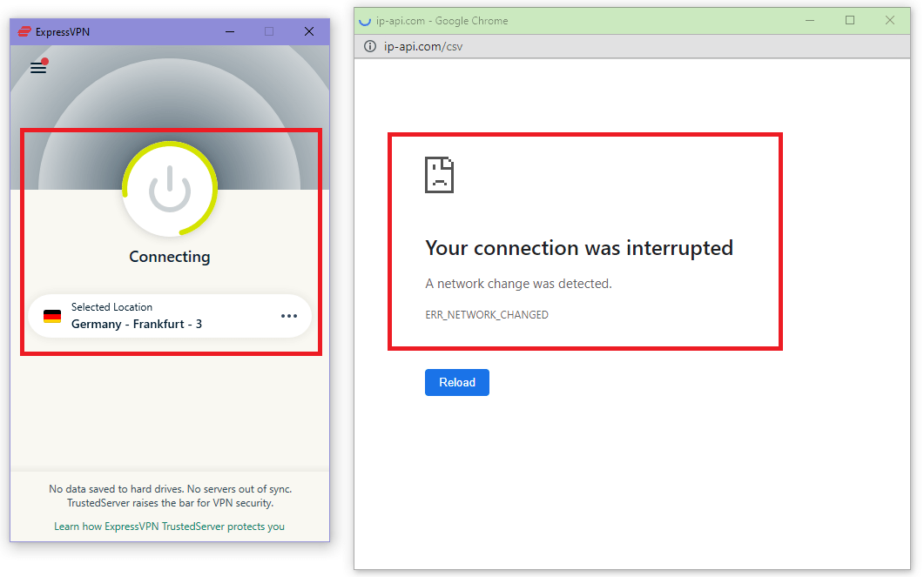Viewport: 924px width, 577px height.
Task: Close the Google Chrome window
Action: pyautogui.click(x=890, y=21)
